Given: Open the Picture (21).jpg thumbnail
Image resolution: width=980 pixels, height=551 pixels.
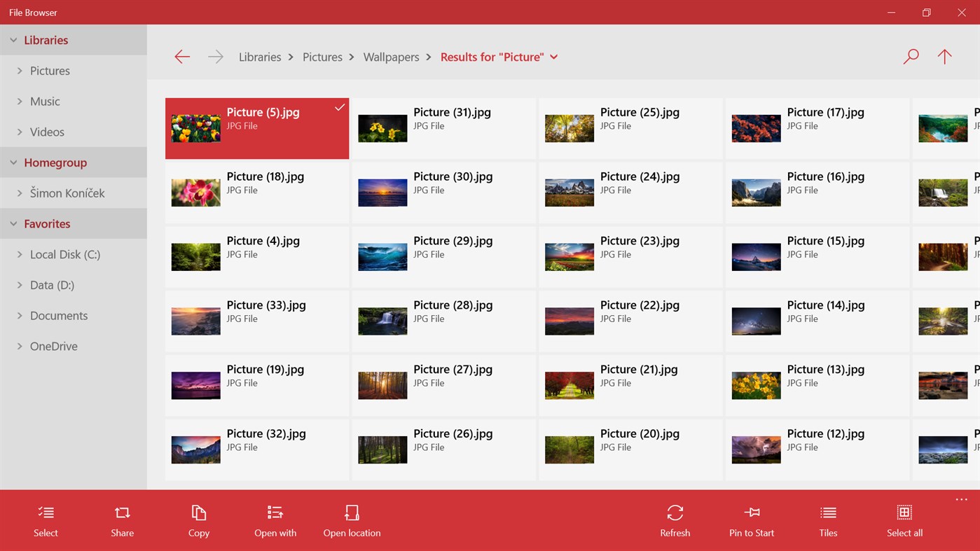Looking at the screenshot, I should click(x=569, y=385).
